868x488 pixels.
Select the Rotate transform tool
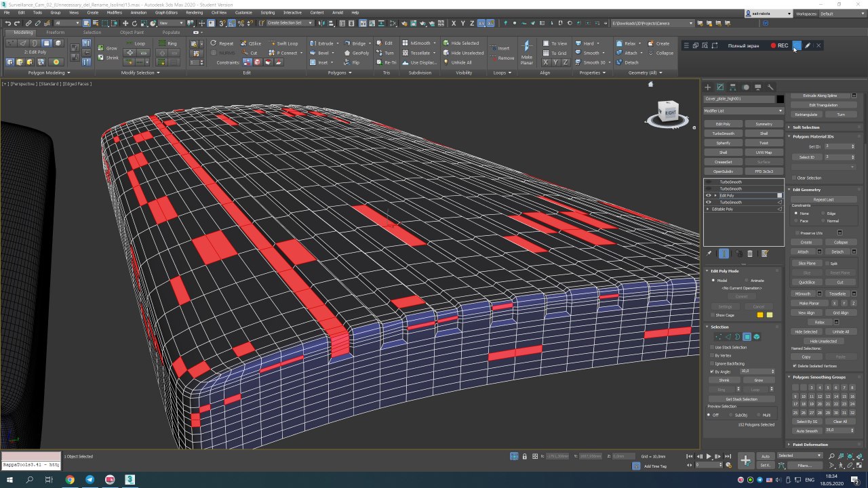coord(134,23)
